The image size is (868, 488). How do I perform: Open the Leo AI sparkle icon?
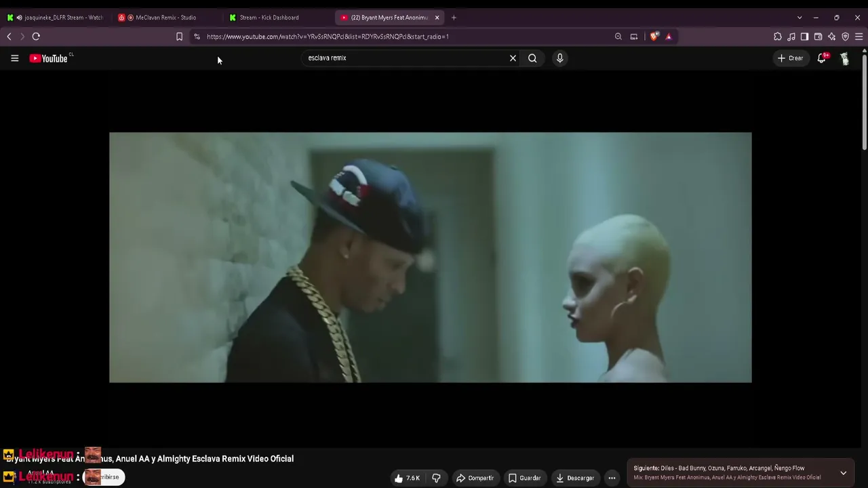pos(831,37)
